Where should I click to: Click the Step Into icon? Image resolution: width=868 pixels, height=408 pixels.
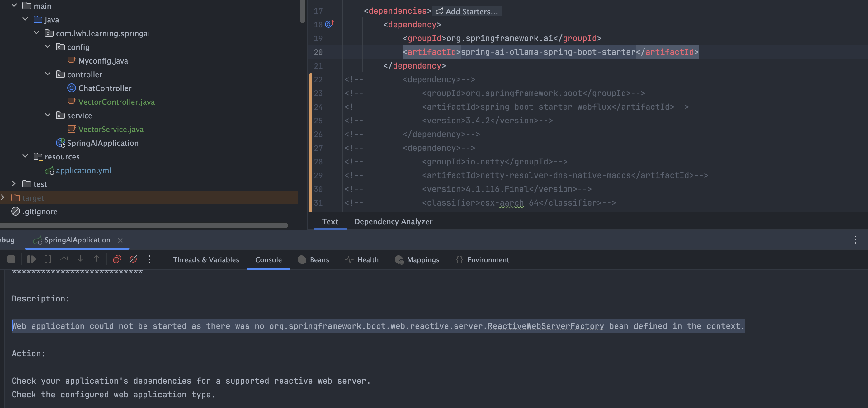(80, 259)
